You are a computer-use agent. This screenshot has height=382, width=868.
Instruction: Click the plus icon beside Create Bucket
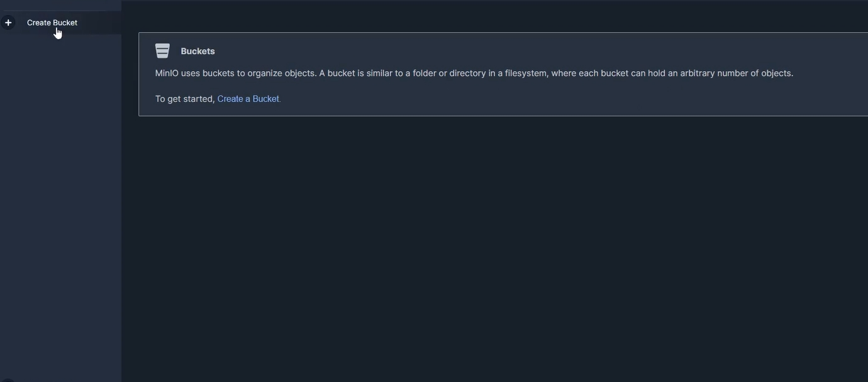tap(8, 23)
